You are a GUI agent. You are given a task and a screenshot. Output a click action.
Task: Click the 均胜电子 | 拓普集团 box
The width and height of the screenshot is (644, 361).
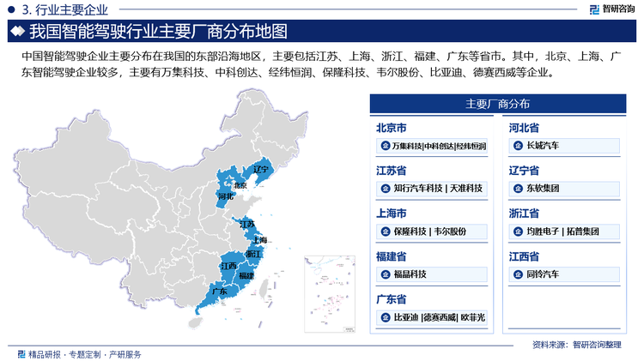pyautogui.click(x=564, y=232)
